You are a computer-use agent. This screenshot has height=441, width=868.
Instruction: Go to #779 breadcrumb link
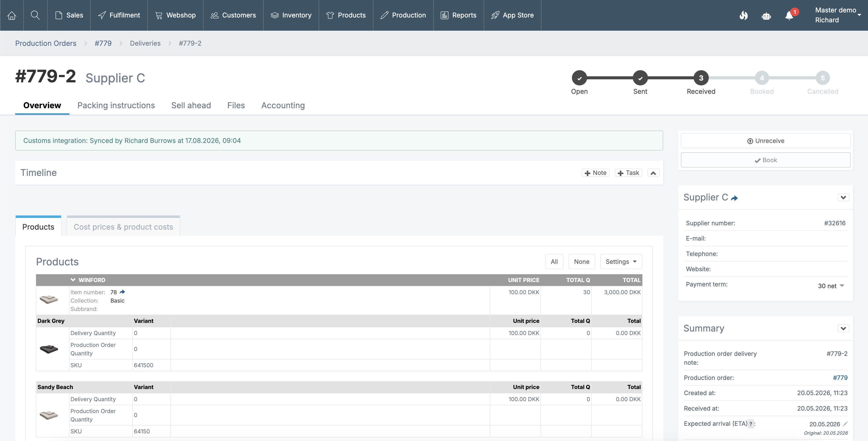pos(103,43)
